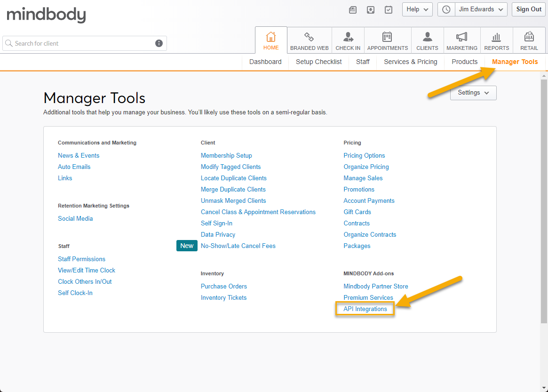This screenshot has width=548, height=392.
Task: Open the Self Clock-In link
Action: 75,293
